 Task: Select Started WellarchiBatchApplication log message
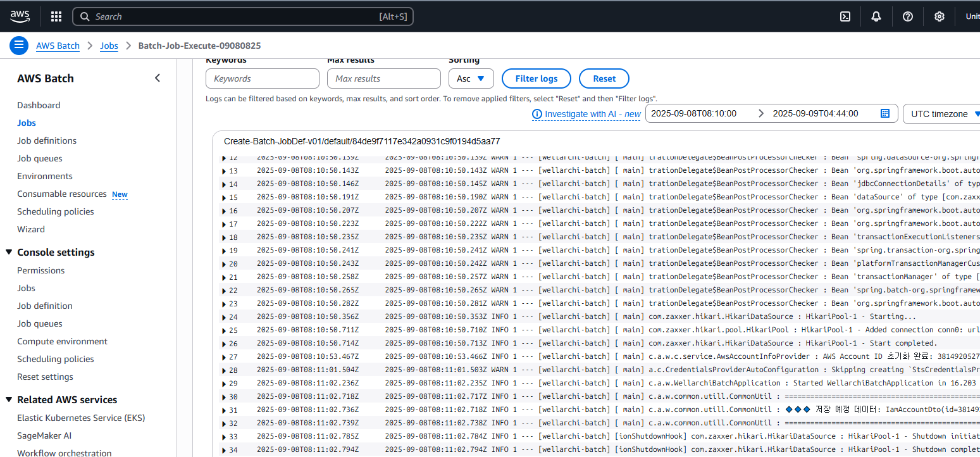click(884, 383)
